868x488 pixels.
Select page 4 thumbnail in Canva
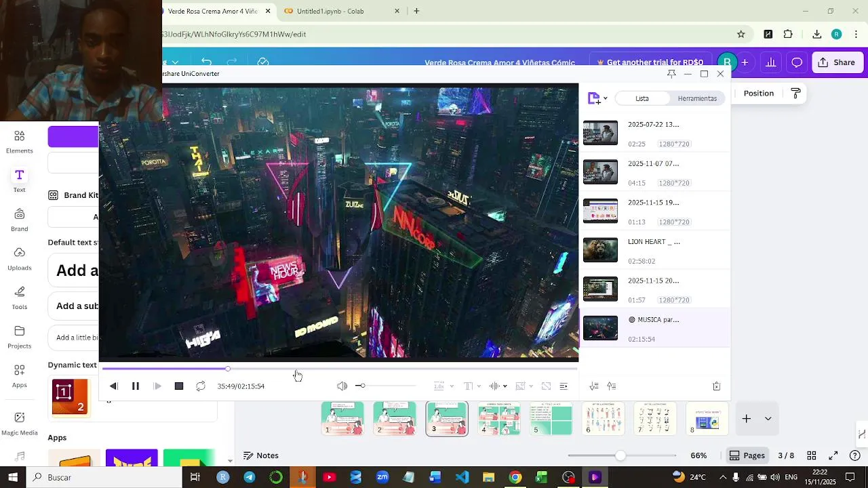[499, 419]
